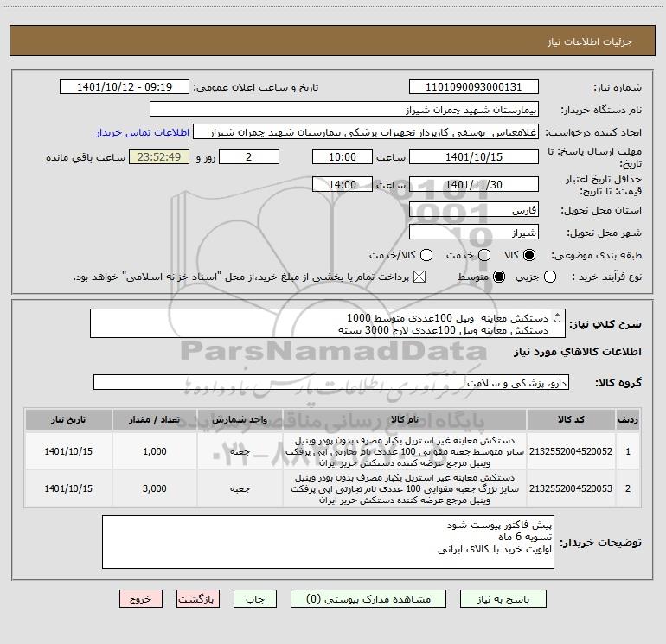666x644 pixels.
Task: Click the need date cell in row 1
Action: point(68,451)
